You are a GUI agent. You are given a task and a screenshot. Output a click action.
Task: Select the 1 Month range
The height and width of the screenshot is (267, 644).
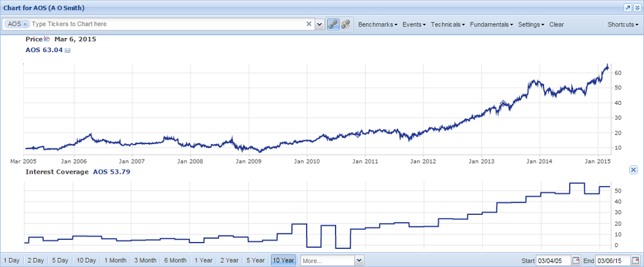(115, 261)
